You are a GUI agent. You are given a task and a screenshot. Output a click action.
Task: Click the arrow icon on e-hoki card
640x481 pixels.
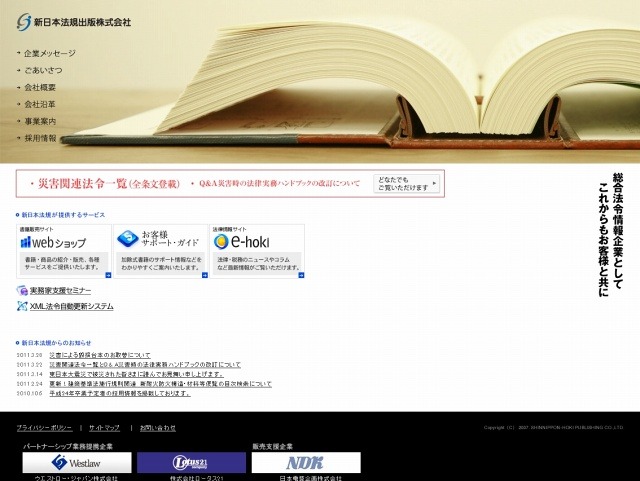pyautogui.click(x=301, y=275)
